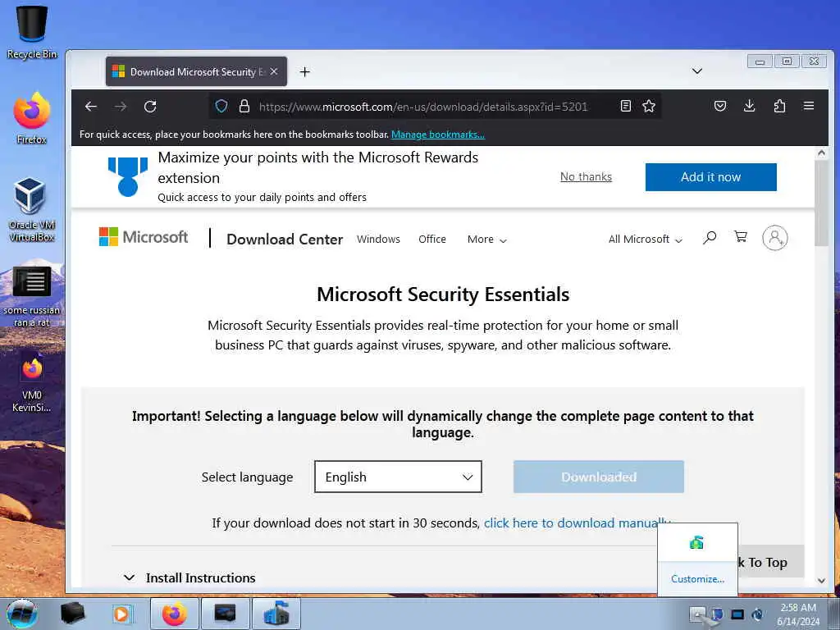840x630 pixels.
Task: Click the account sign-in avatar icon
Action: click(774, 238)
